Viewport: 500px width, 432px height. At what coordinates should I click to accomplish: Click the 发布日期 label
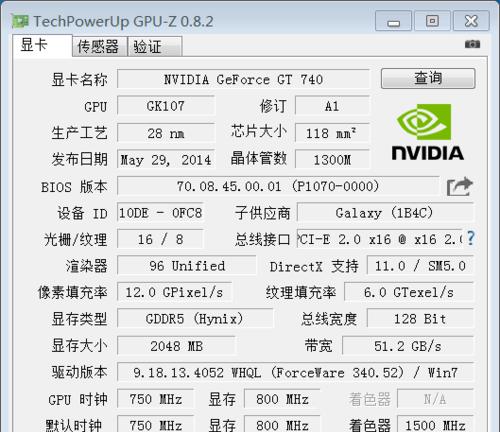click(79, 159)
